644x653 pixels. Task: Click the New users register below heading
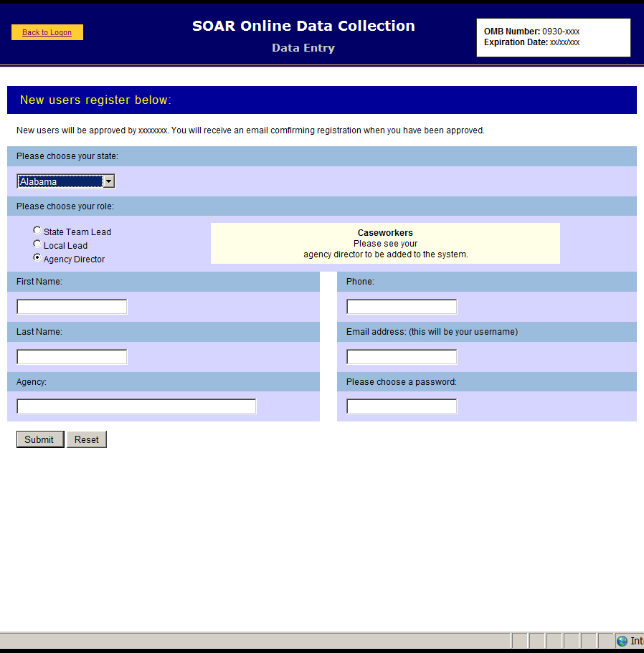click(95, 100)
